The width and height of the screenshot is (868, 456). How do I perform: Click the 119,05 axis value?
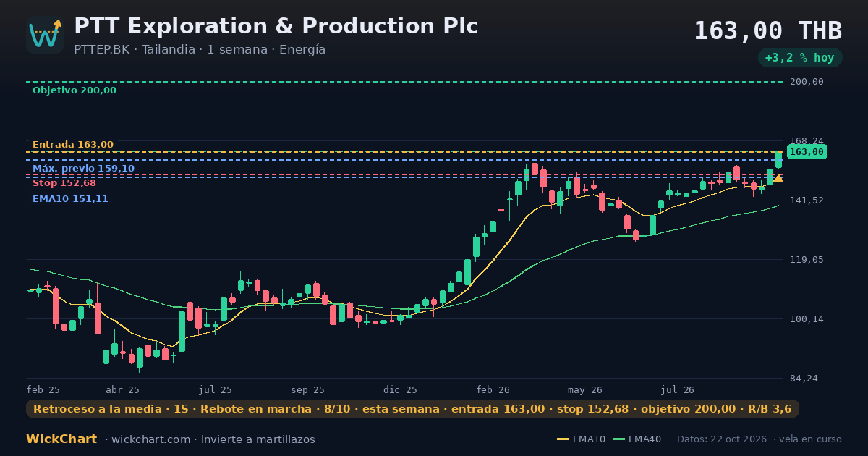pos(808,260)
